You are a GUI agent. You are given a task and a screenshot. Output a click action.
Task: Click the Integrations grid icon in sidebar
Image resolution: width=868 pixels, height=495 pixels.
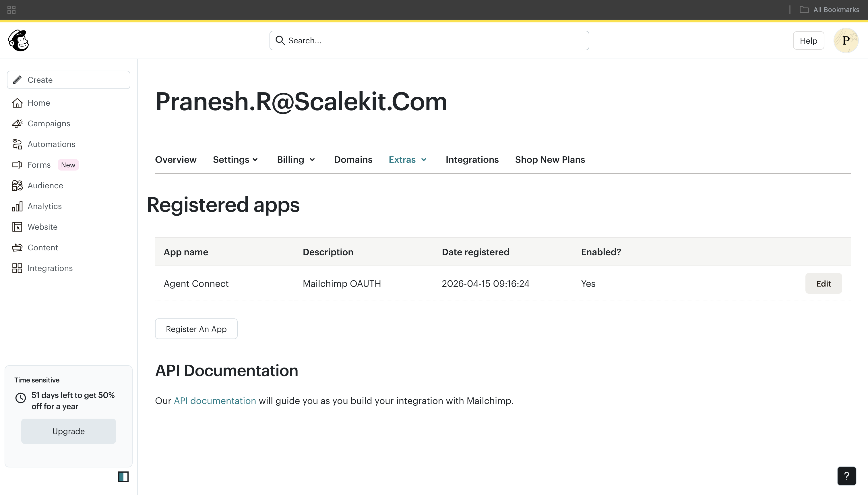coord(17,268)
